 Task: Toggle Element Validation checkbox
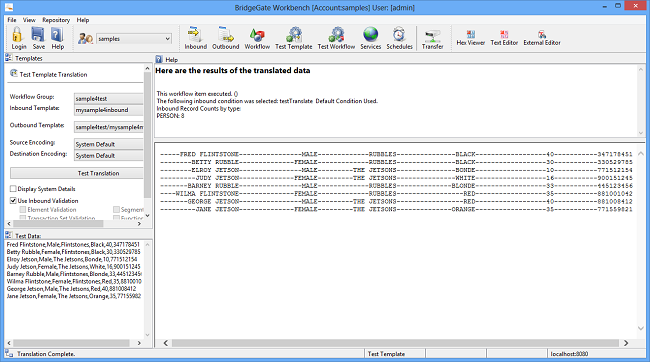click(x=23, y=209)
